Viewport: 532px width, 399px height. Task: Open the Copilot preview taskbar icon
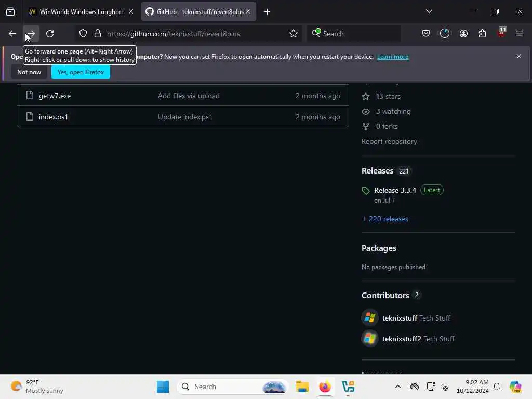(x=515, y=387)
